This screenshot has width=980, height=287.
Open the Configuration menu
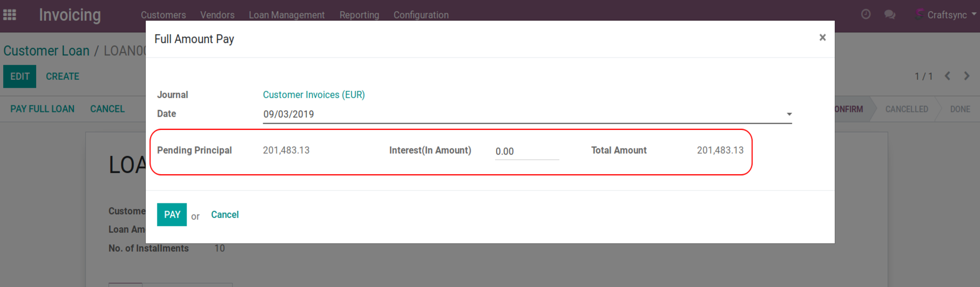pyautogui.click(x=421, y=15)
